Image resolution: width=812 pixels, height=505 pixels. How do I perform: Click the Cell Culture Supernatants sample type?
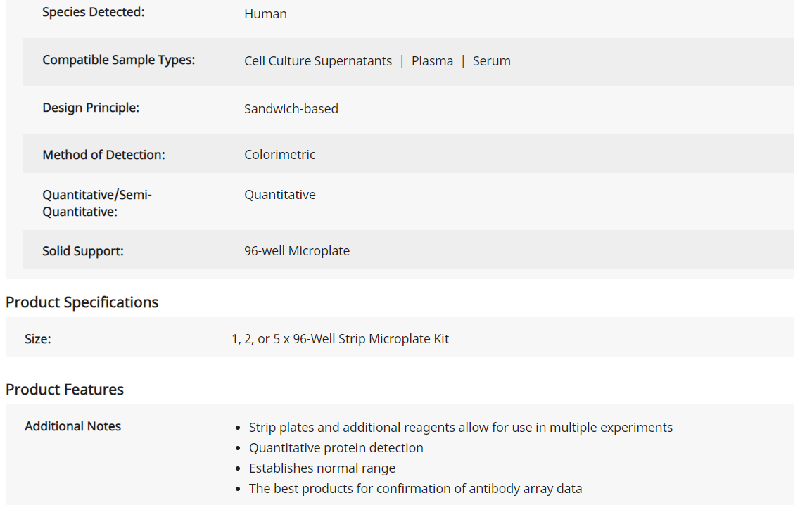tap(318, 61)
